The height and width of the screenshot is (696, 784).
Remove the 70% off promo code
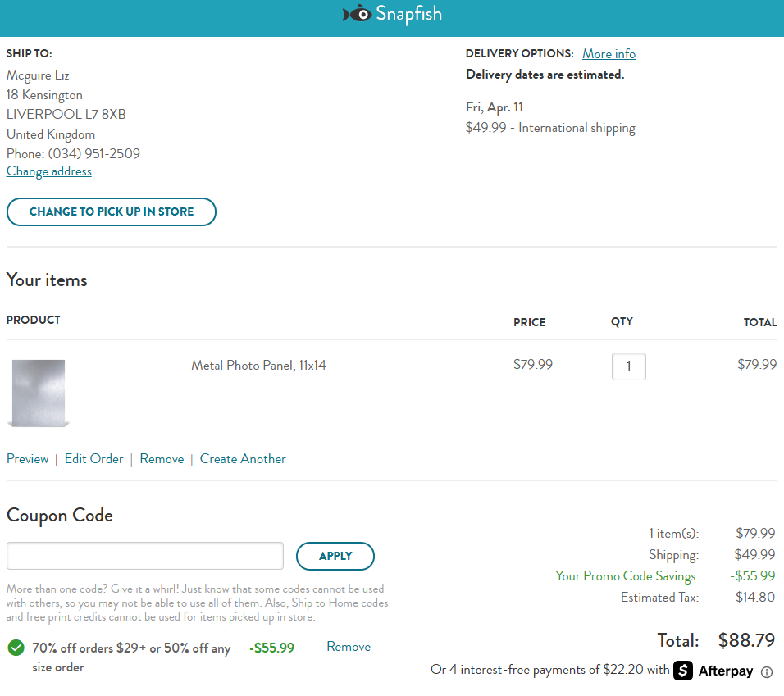click(x=349, y=647)
